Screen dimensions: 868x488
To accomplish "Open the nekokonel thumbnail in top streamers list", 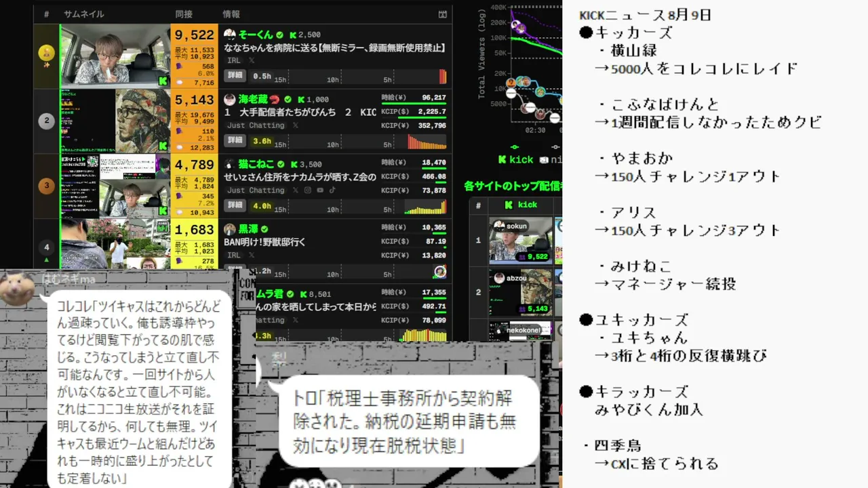I will pyautogui.click(x=521, y=331).
